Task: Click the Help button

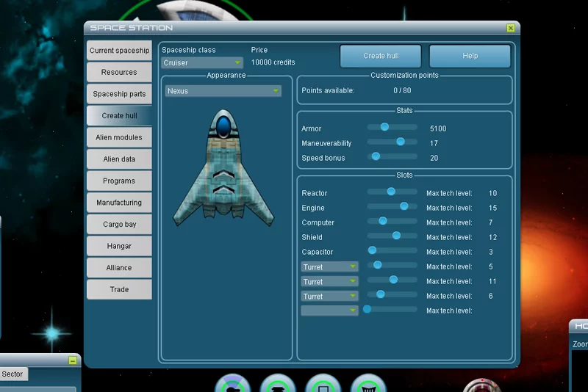Action: pyautogui.click(x=470, y=56)
